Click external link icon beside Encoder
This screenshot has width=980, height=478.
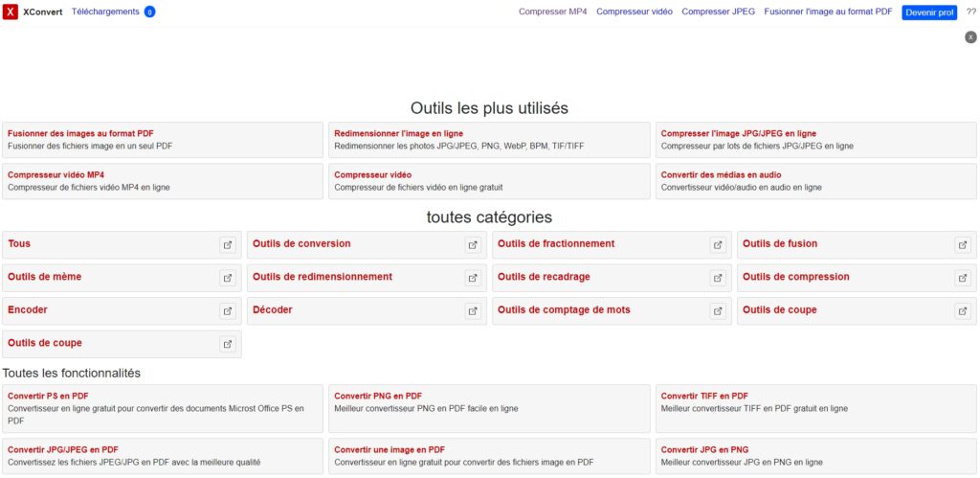click(x=228, y=310)
